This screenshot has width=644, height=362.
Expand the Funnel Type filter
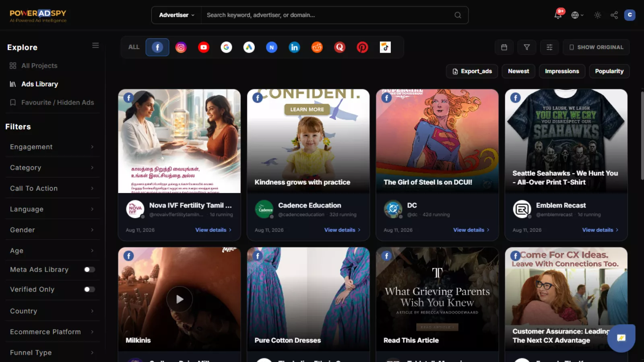52,353
